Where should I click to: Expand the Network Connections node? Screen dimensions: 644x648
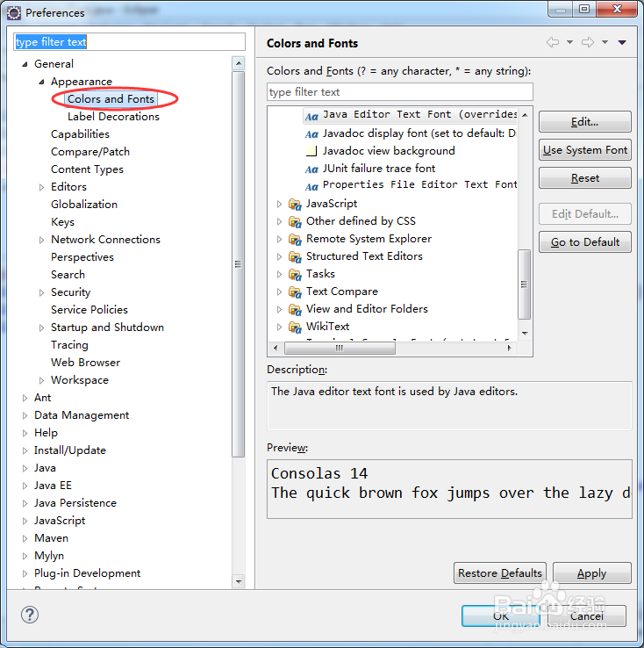[41, 240]
